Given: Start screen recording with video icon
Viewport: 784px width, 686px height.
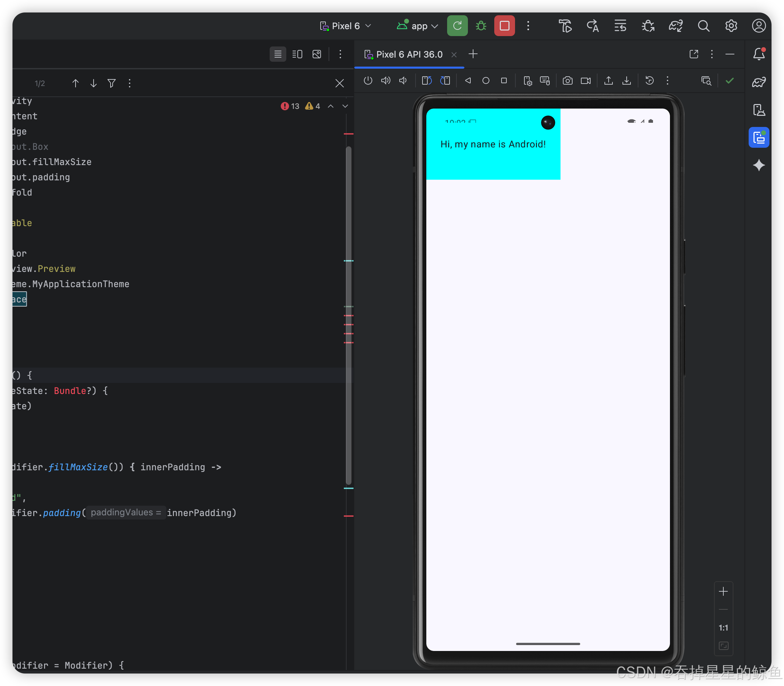Looking at the screenshot, I should coord(585,81).
